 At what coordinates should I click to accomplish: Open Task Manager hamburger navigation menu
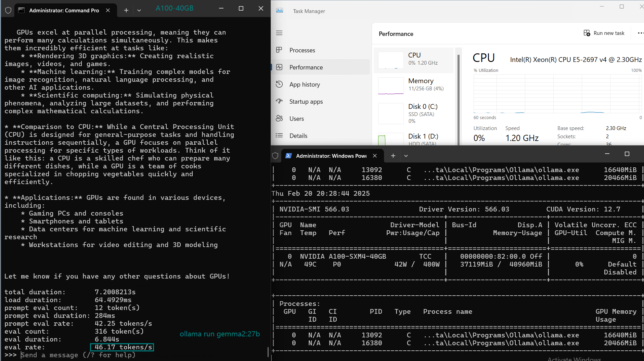coord(279,33)
